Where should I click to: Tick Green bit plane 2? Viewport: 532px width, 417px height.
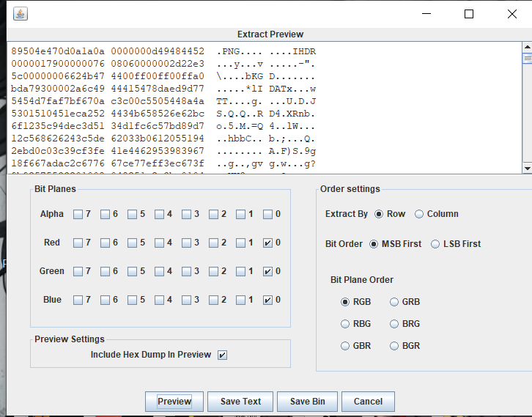213,271
